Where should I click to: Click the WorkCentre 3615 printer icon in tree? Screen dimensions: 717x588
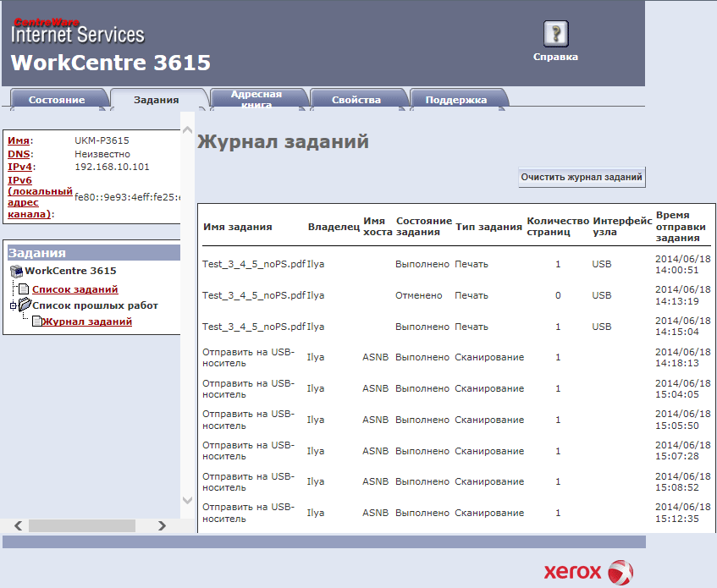(16, 271)
